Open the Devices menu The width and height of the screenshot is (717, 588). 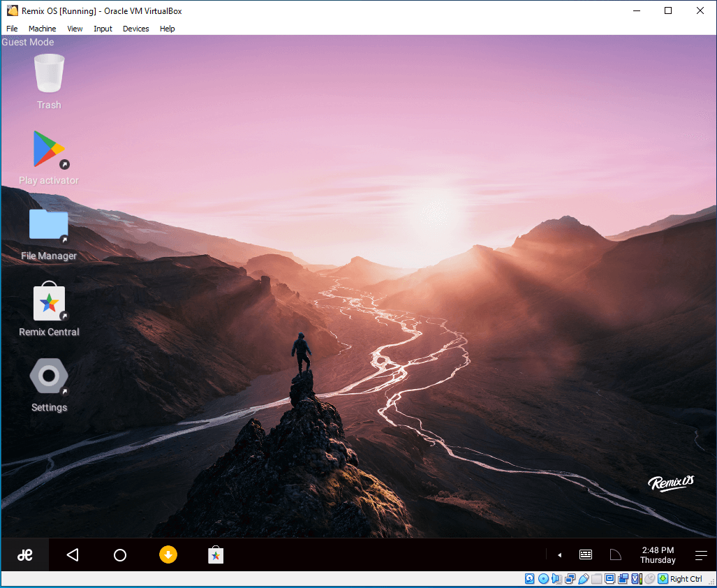pos(135,29)
